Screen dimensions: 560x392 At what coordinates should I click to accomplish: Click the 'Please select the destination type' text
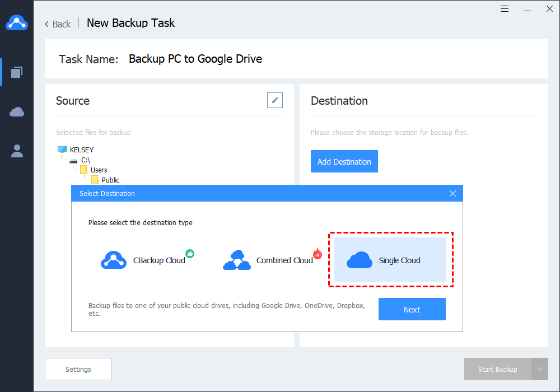[x=141, y=223]
